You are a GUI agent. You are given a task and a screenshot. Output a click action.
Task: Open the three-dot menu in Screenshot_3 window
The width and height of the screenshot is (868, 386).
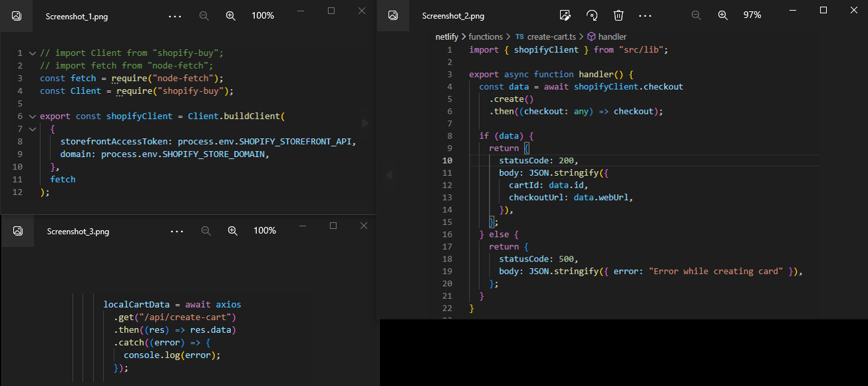[177, 231]
